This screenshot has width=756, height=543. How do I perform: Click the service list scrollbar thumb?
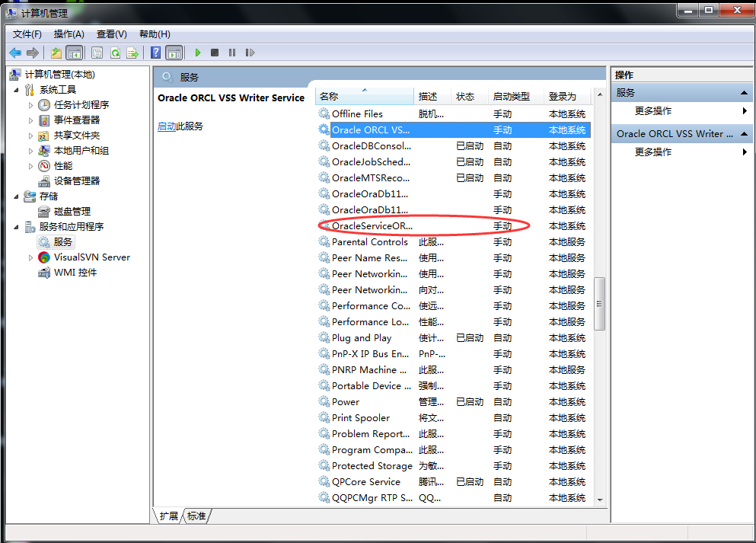point(599,304)
